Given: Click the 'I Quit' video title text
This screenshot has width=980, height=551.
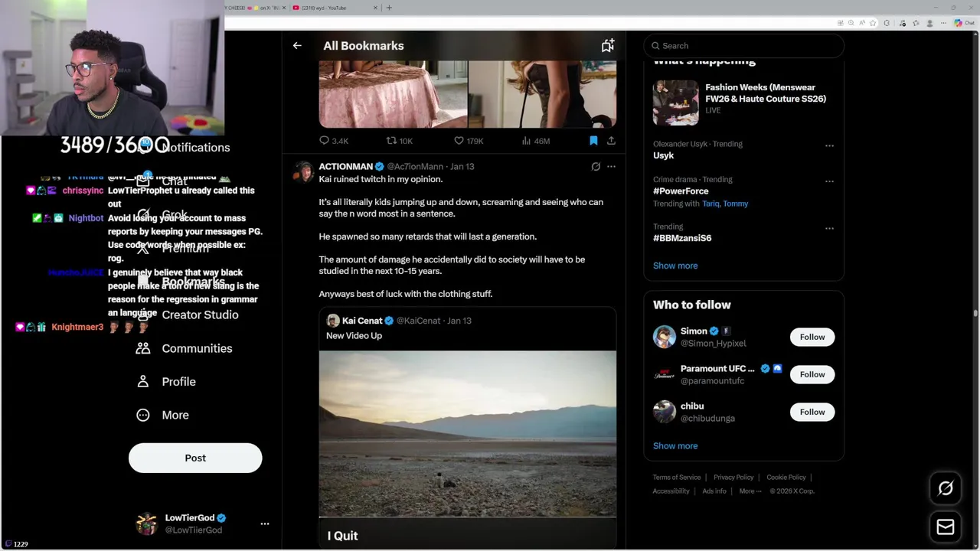Looking at the screenshot, I should tap(342, 536).
